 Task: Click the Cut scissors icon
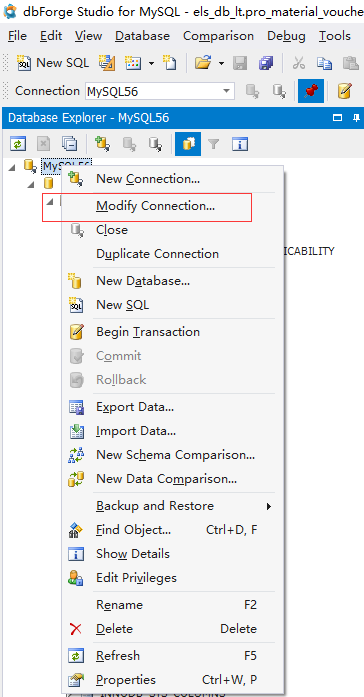[299, 64]
